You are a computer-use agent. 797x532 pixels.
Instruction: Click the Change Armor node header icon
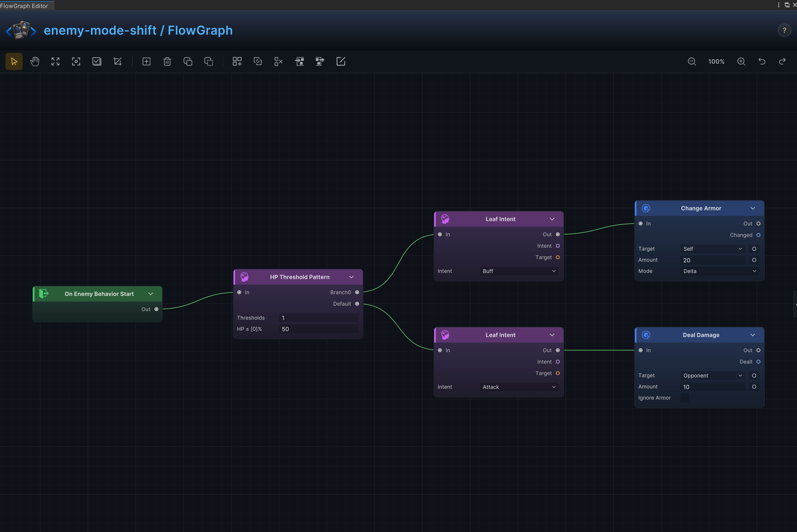pos(646,208)
